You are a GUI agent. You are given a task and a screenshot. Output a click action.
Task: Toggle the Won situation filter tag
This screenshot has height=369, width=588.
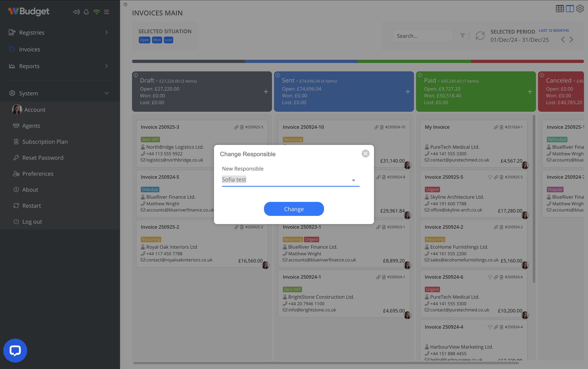(157, 40)
